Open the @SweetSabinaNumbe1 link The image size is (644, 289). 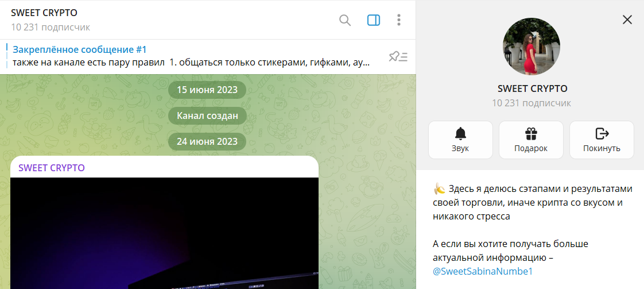pos(483,271)
